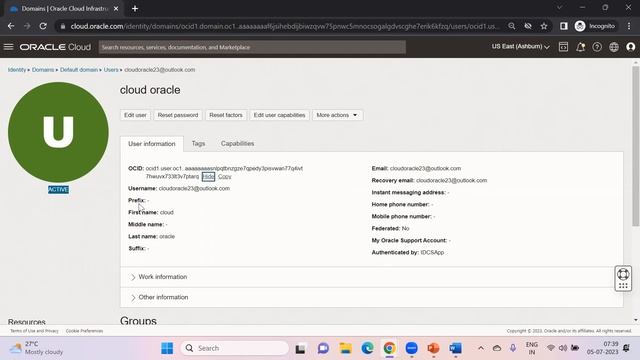Click the Reset factors button
640x360 pixels.
[x=226, y=115]
